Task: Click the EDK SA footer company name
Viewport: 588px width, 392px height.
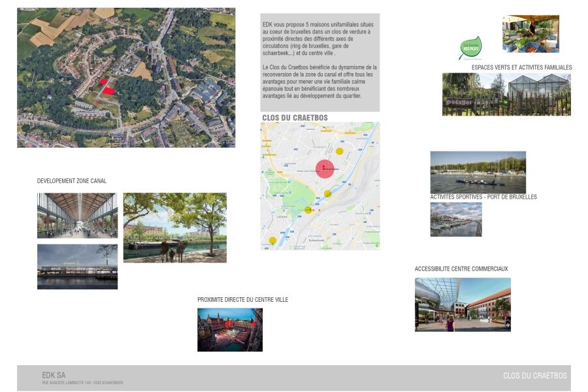Action: coord(54,375)
